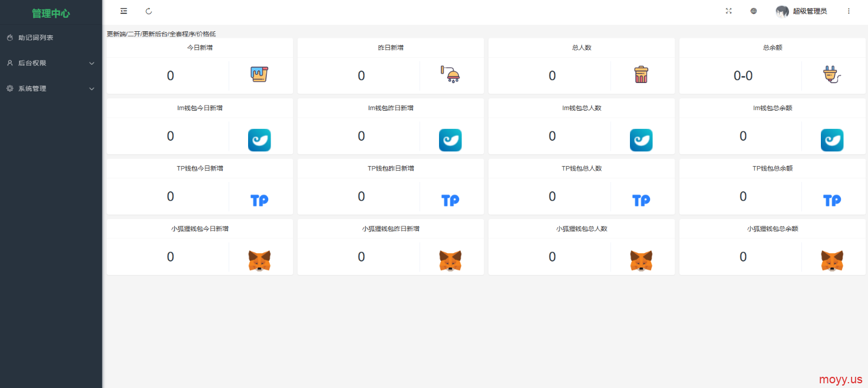The image size is (868, 388).
Task: Click the refresh icon in top bar
Action: tap(148, 11)
